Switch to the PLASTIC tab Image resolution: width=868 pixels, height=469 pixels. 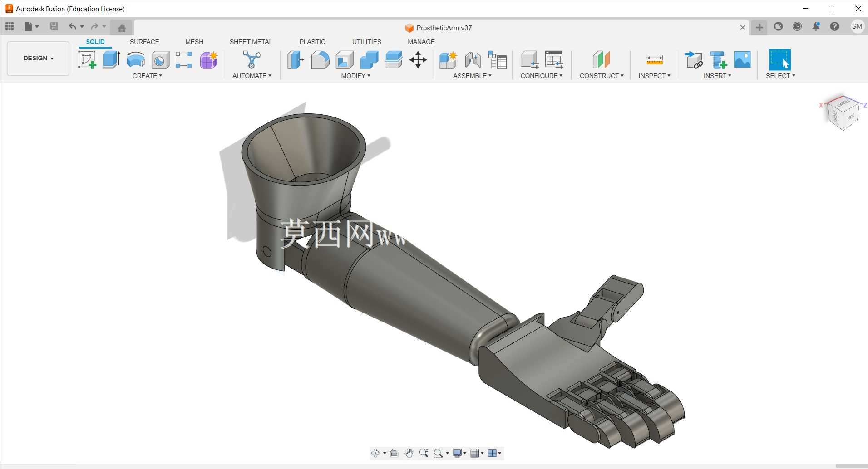click(312, 42)
